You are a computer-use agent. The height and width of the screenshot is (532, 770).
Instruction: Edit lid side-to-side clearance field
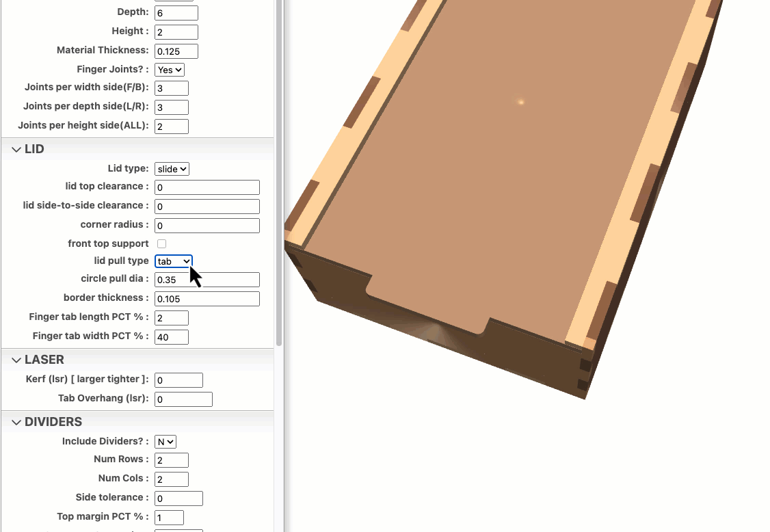[207, 207]
